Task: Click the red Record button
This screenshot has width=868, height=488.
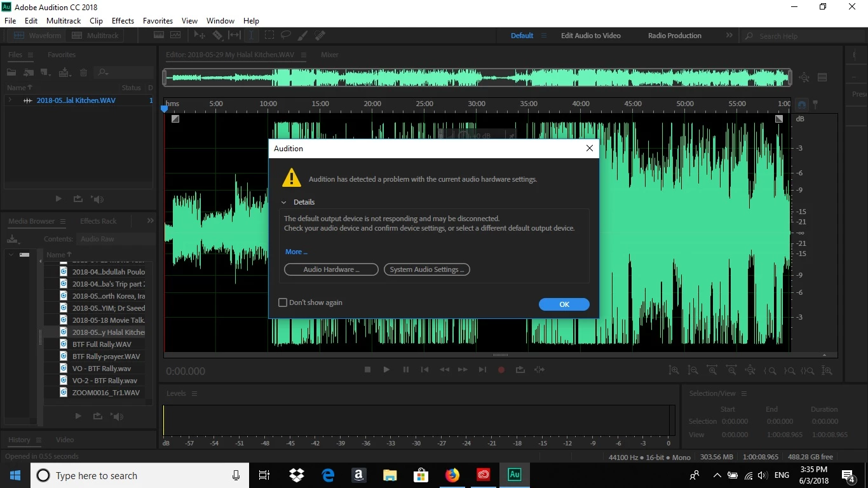Action: (x=501, y=369)
